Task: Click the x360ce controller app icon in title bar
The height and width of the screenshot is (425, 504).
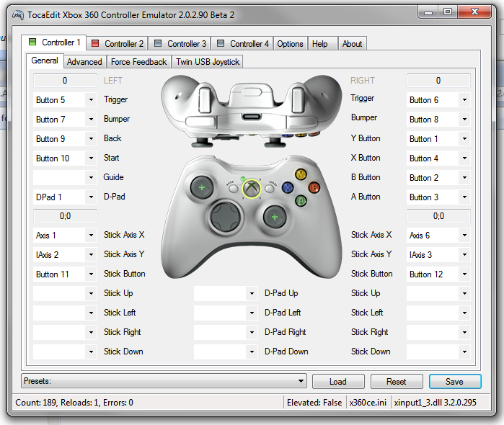Action: 18,15
